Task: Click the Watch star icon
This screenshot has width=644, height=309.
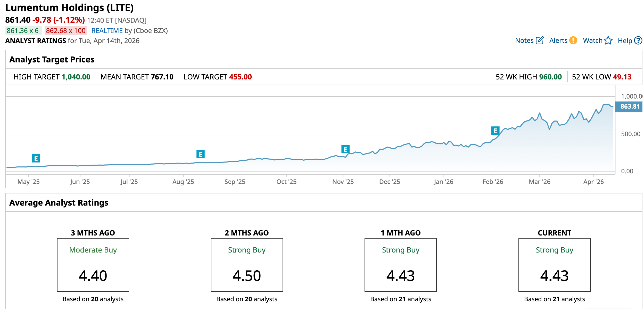Action: pos(608,40)
